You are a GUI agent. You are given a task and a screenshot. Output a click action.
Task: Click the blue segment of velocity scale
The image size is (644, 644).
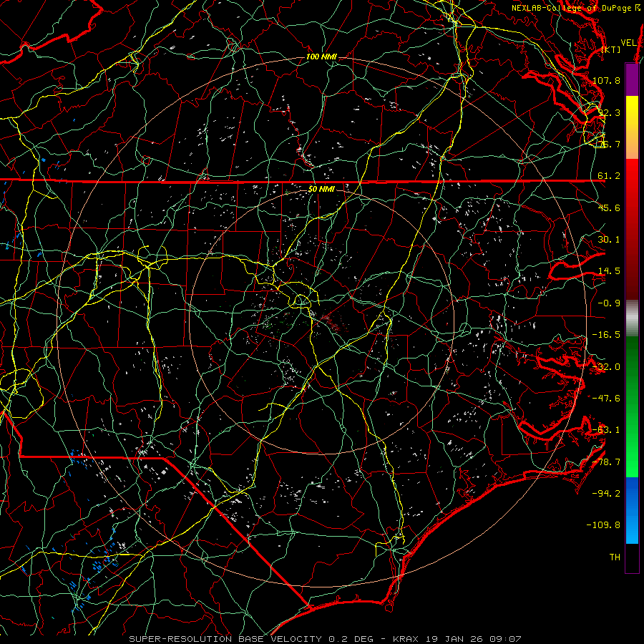click(632, 510)
